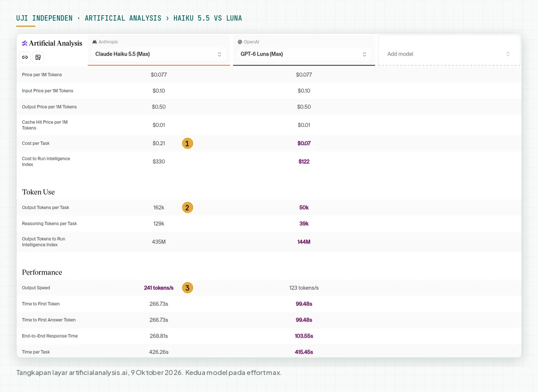Click the Artificial Analysis logo
This screenshot has width=538, height=392.
pos(52,44)
